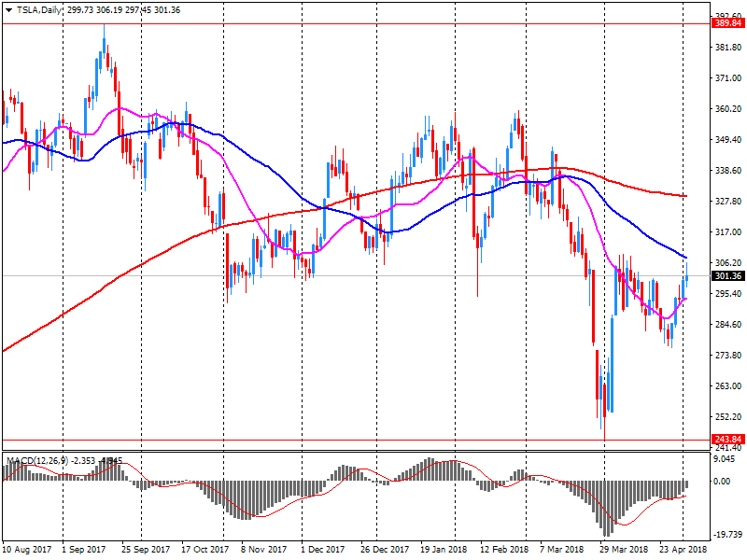This screenshot has height=560, width=747.
Task: Click the 389.84 resistance level label
Action: (726, 24)
